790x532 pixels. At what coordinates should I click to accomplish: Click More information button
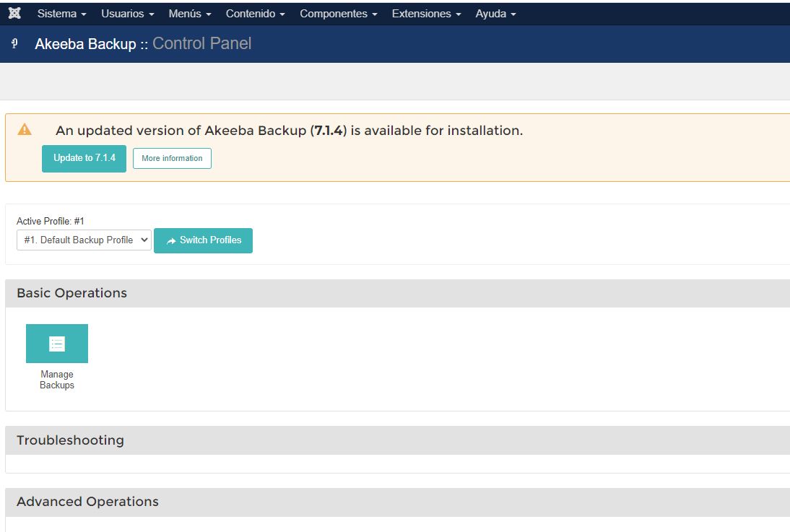[x=172, y=159]
